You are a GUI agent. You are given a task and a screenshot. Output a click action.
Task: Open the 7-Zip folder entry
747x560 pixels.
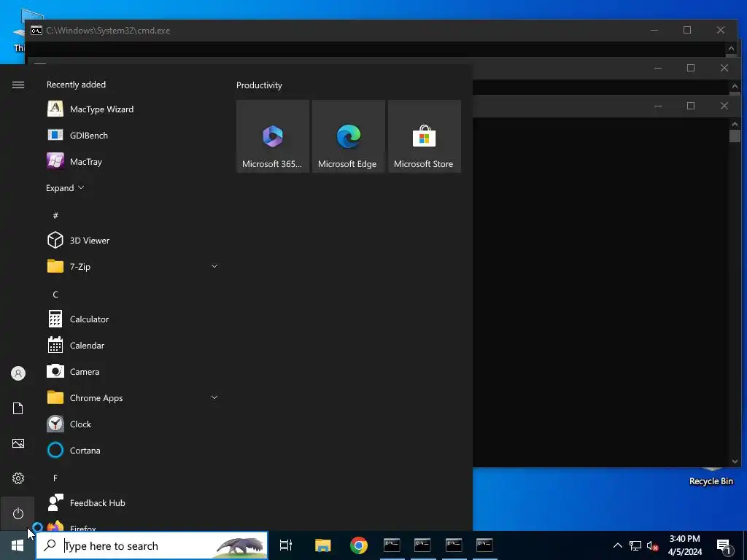tap(133, 267)
